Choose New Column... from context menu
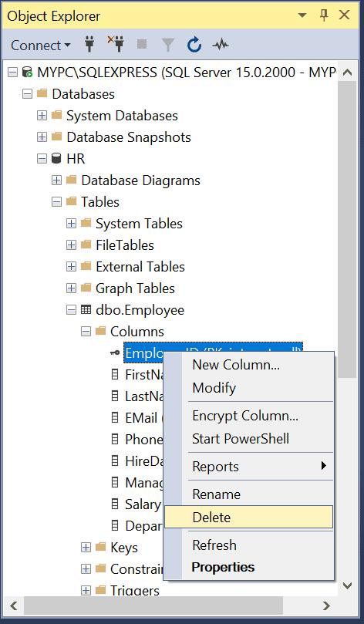This screenshot has height=624, width=364. [248, 365]
